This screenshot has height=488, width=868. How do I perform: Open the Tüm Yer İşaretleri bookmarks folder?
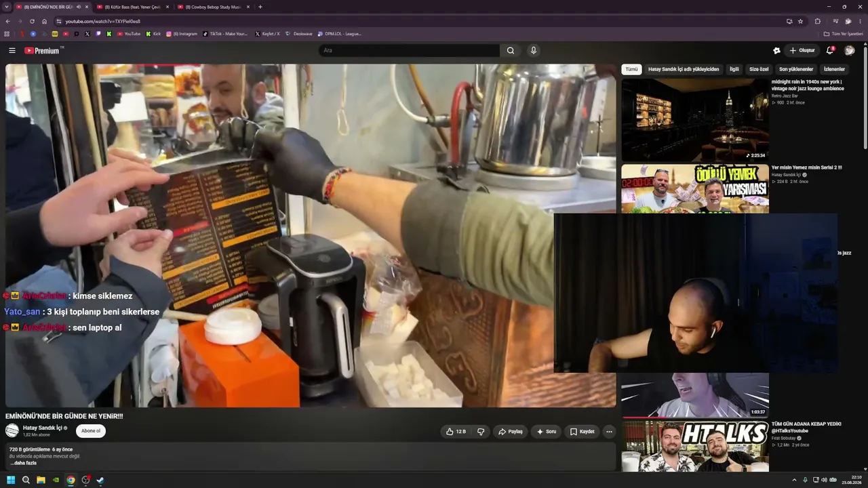pos(844,34)
